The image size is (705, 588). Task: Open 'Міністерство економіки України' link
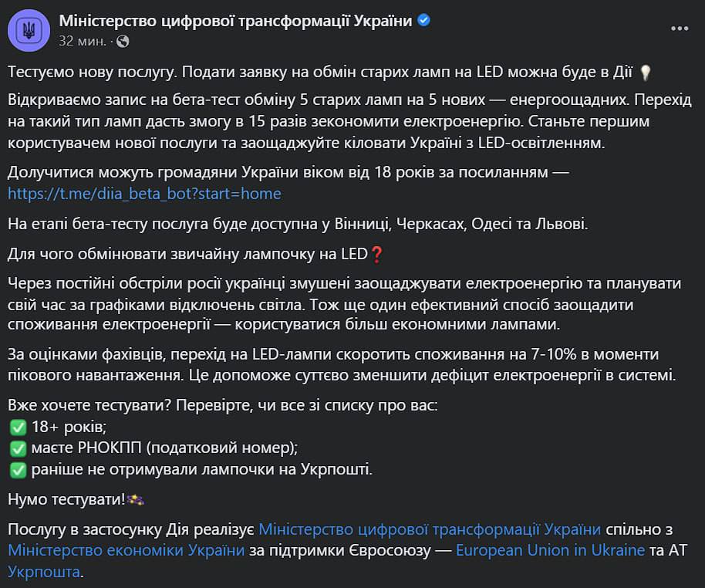tap(126, 551)
